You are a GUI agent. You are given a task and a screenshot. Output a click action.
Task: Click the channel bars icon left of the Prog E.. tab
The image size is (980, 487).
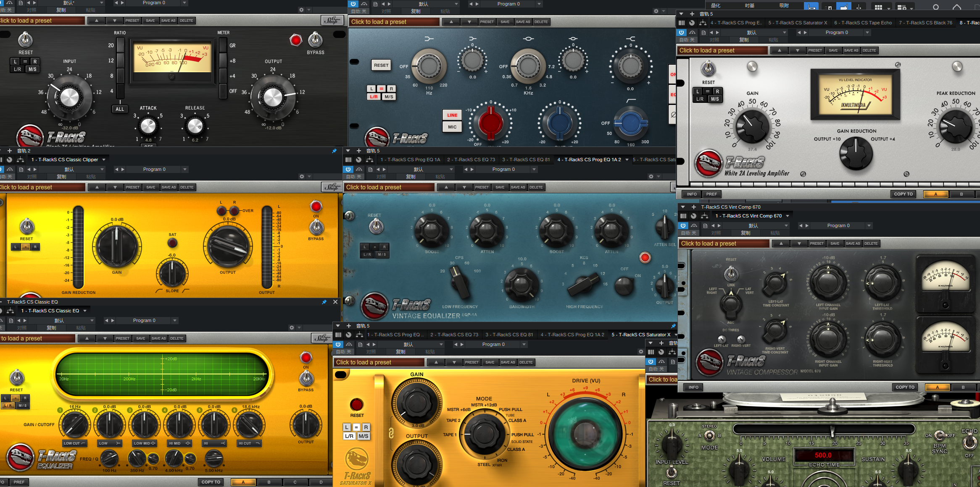click(682, 23)
